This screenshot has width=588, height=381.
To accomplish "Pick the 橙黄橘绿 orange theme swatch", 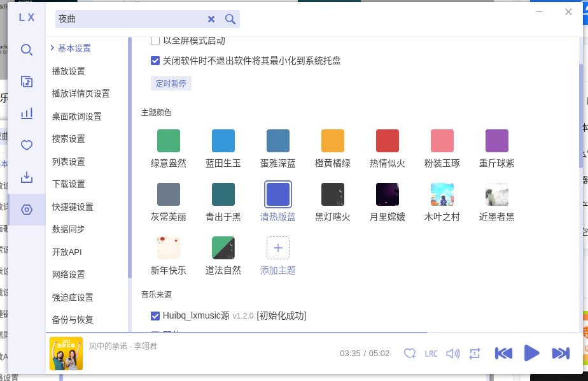I will click(x=333, y=141).
